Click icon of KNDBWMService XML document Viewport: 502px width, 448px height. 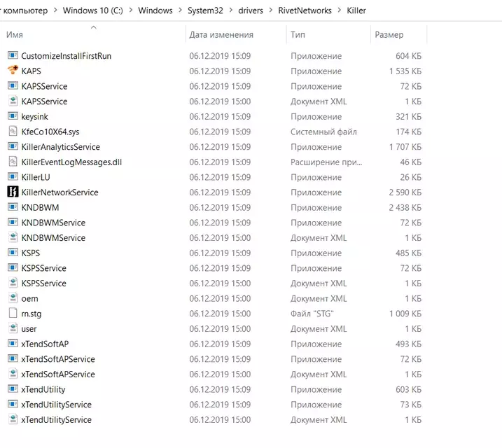(13, 237)
